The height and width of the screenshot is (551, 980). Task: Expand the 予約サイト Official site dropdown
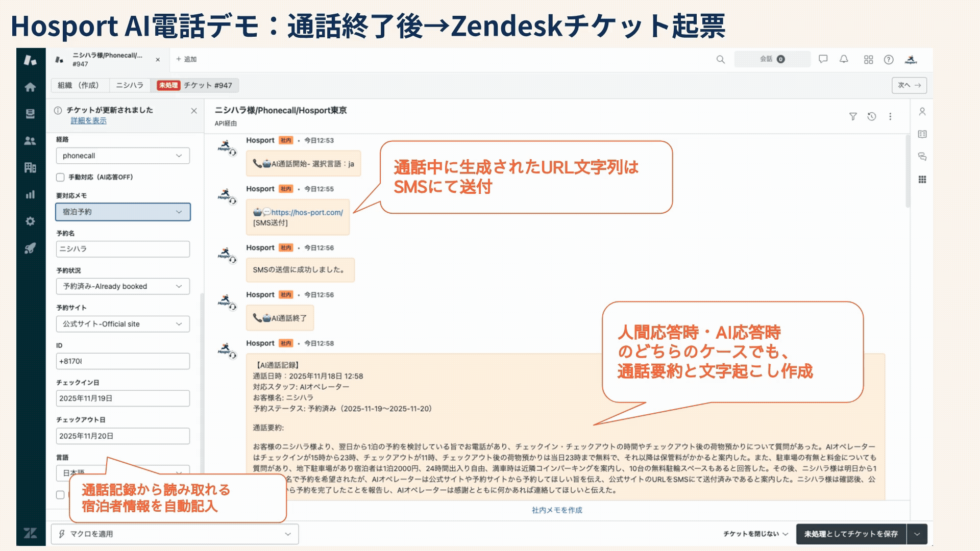(122, 324)
